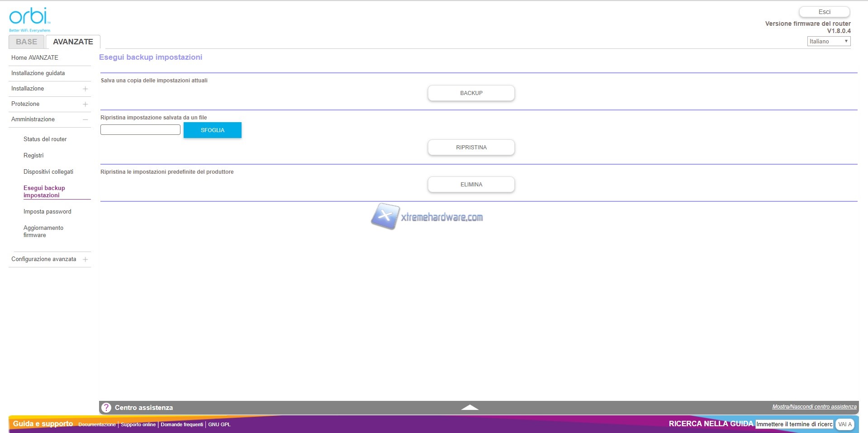This screenshot has height=433, width=868.
Task: Click the restore file path field
Action: click(140, 130)
